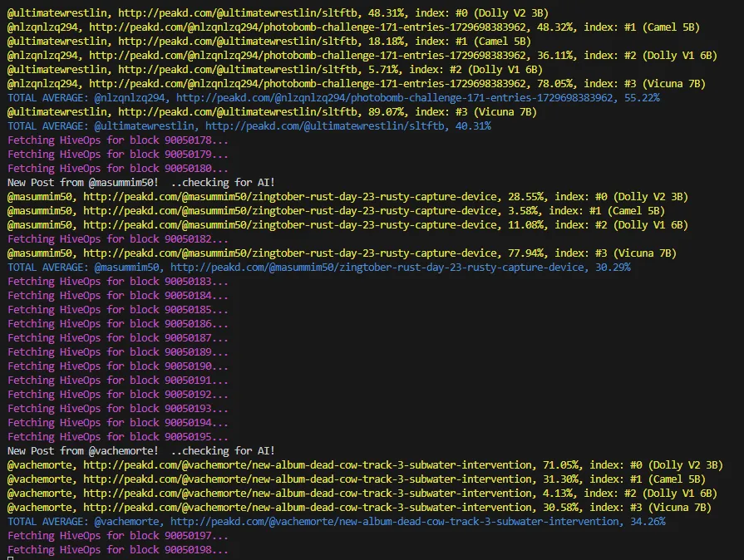Click 'Fetching HiveOps for block 90050192...'
744x560 pixels.
pos(118,395)
